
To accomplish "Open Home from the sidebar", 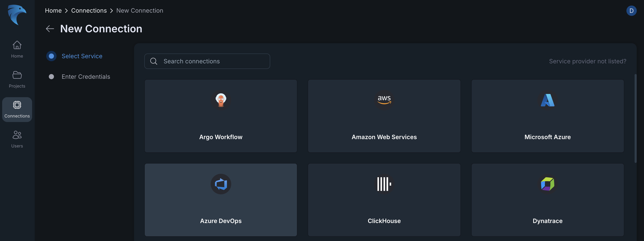I will coord(17,49).
